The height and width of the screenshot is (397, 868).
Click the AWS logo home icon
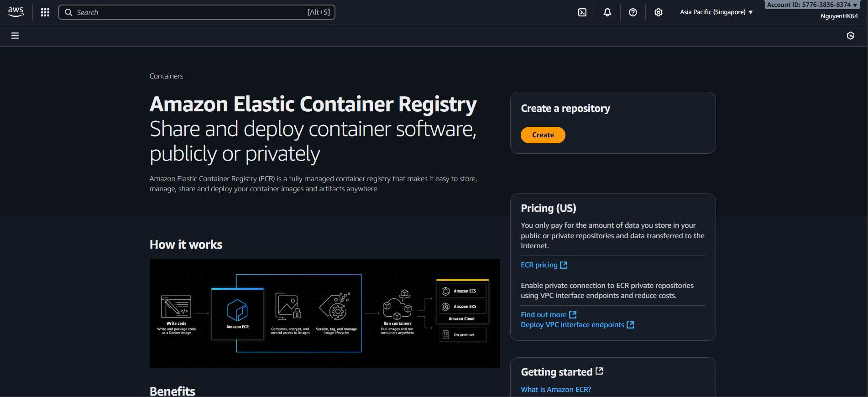[x=16, y=12]
